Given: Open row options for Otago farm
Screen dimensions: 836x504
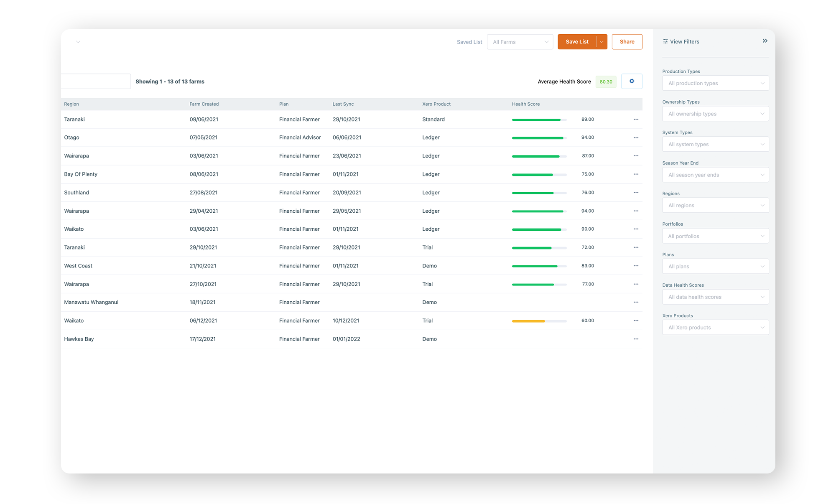Looking at the screenshot, I should point(636,137).
